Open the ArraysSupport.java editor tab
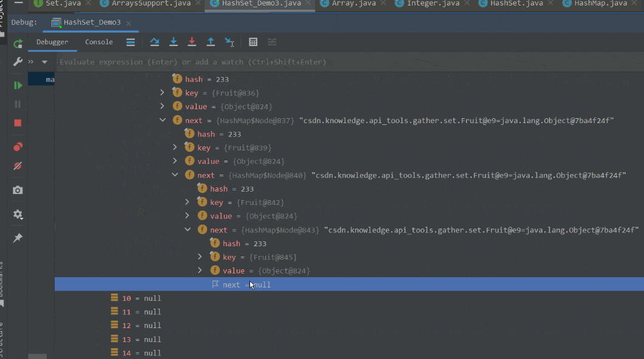 (x=151, y=3)
